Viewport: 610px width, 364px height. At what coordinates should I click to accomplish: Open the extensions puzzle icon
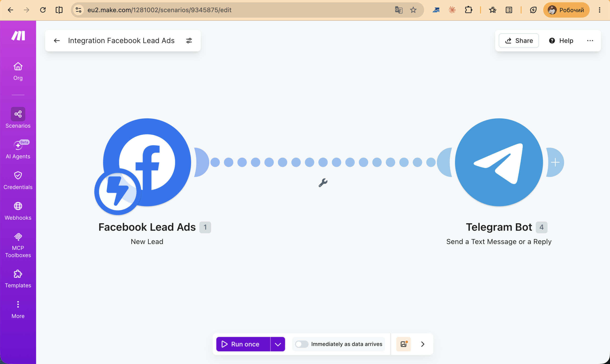click(468, 10)
